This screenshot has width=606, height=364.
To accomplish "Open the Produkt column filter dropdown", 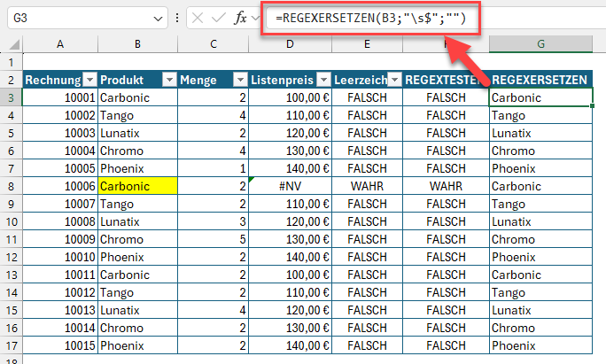I will (168, 81).
